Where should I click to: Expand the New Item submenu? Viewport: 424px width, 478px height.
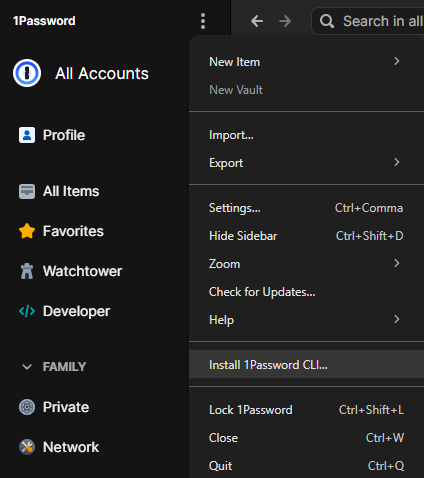(306, 62)
